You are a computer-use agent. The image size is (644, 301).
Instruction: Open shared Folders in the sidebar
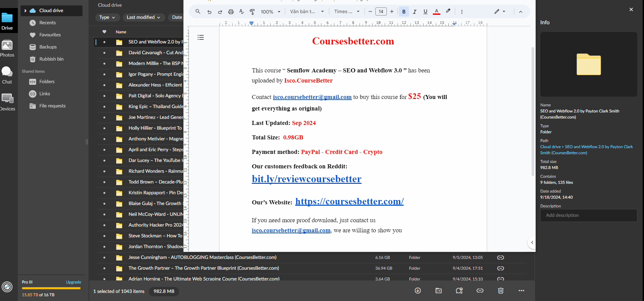[47, 82]
